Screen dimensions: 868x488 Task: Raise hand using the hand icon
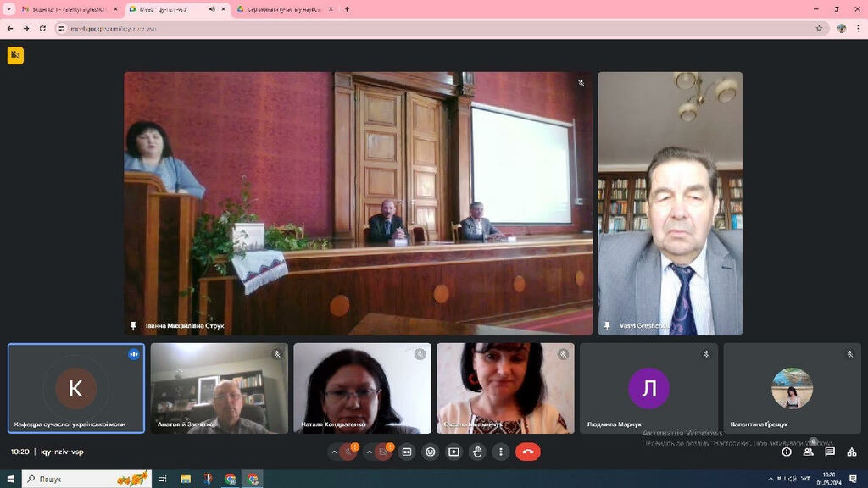click(x=477, y=452)
